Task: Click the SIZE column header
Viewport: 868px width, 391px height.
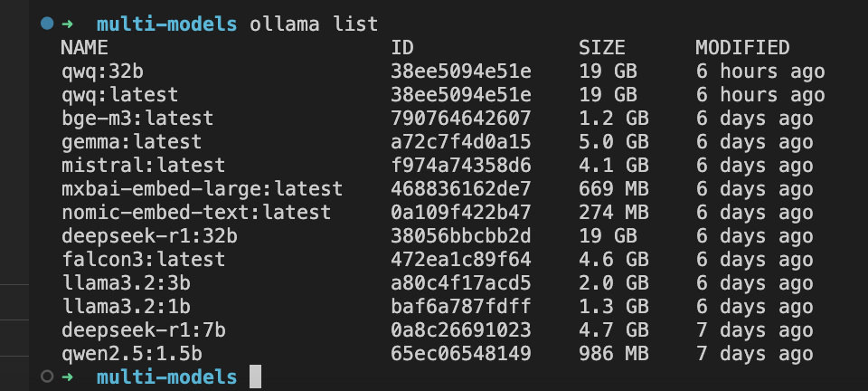Action: [602, 48]
